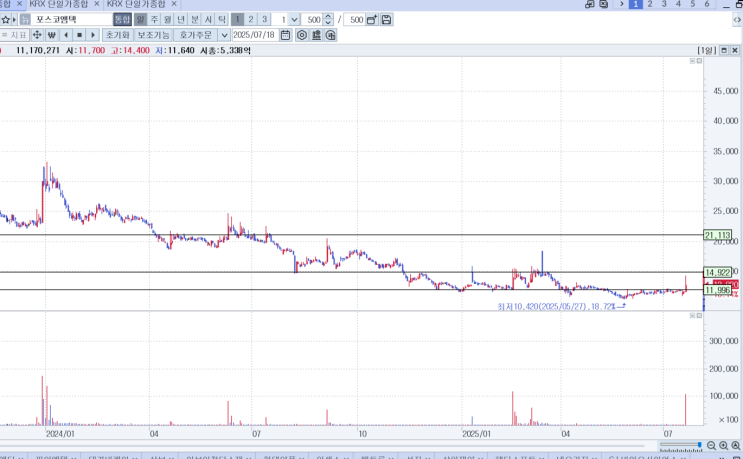Switch to virtual screen 5
This screenshot has width=743, height=459.
(x=692, y=4)
